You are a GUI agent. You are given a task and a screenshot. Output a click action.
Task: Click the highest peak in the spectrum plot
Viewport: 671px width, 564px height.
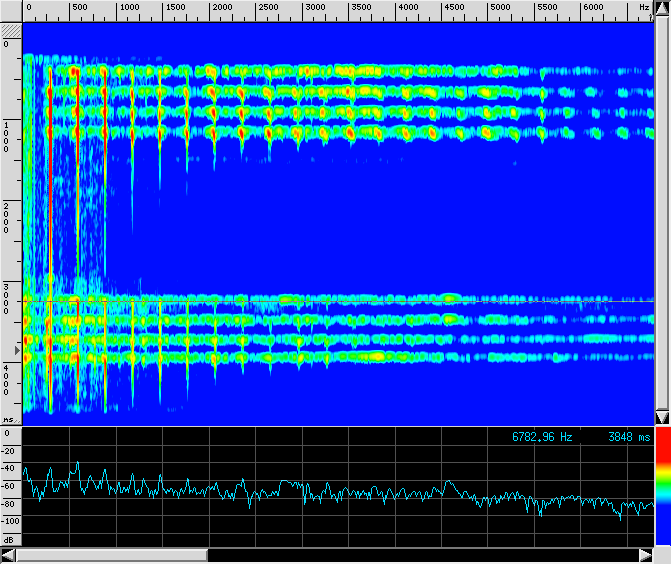pyautogui.click(x=77, y=463)
